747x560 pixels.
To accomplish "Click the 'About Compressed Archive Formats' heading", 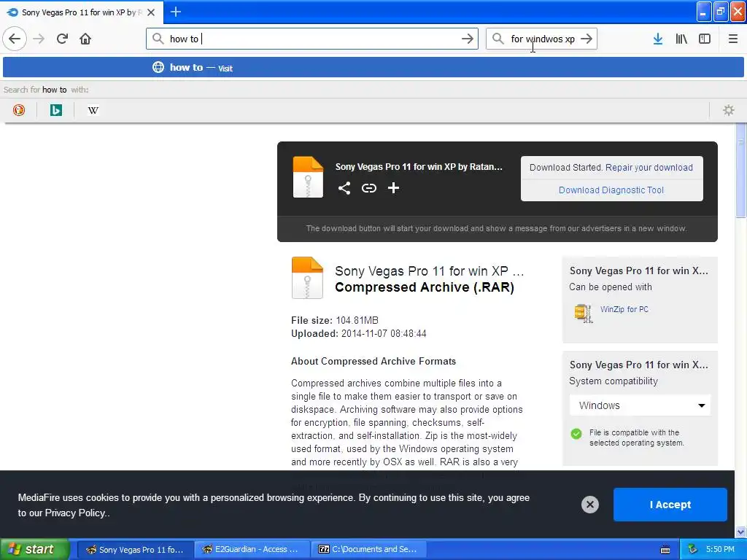I will [373, 362].
